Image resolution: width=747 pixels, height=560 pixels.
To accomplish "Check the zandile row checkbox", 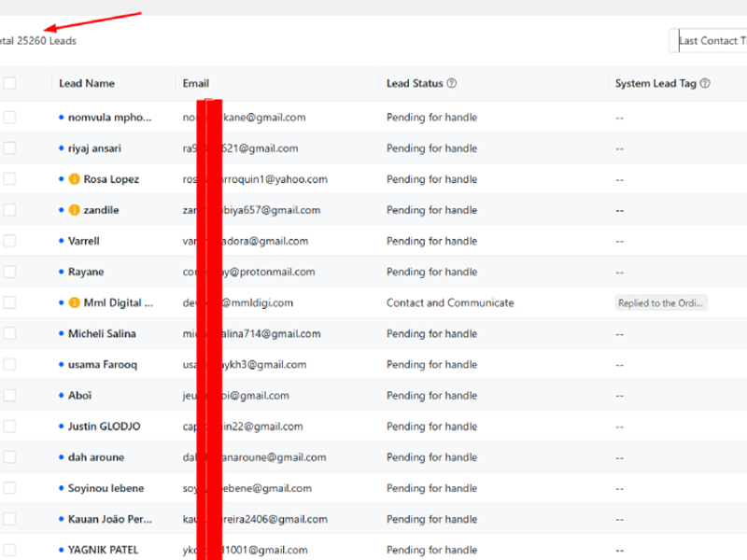I will coord(9,210).
